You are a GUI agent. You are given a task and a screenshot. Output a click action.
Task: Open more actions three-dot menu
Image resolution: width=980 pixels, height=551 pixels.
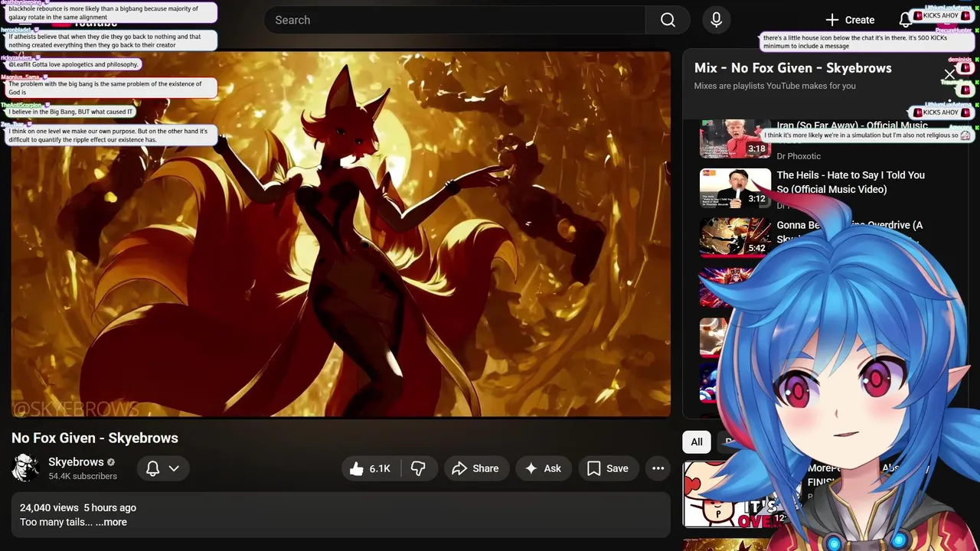click(x=658, y=468)
